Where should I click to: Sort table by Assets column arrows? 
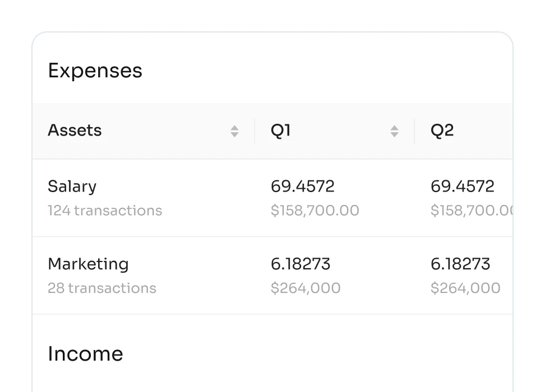pos(234,131)
